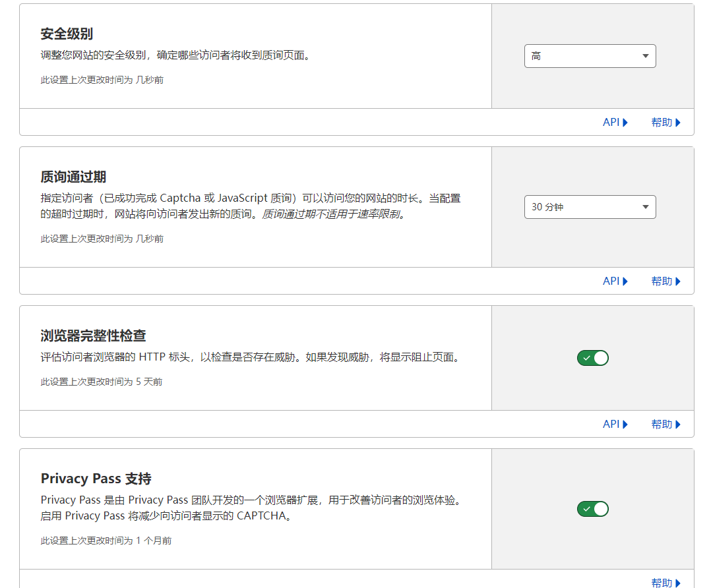
Task: Open 帮助 link in the 质询通过期 card
Action: [665, 281]
